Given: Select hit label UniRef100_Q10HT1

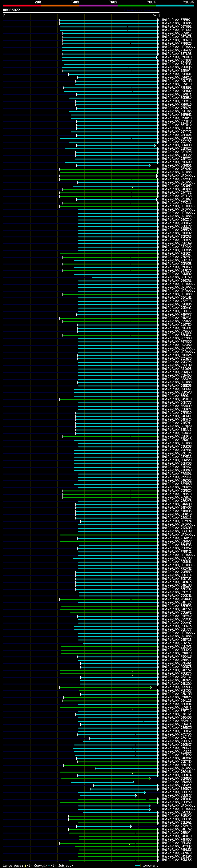Looking at the screenshot, I should (177, 94).
